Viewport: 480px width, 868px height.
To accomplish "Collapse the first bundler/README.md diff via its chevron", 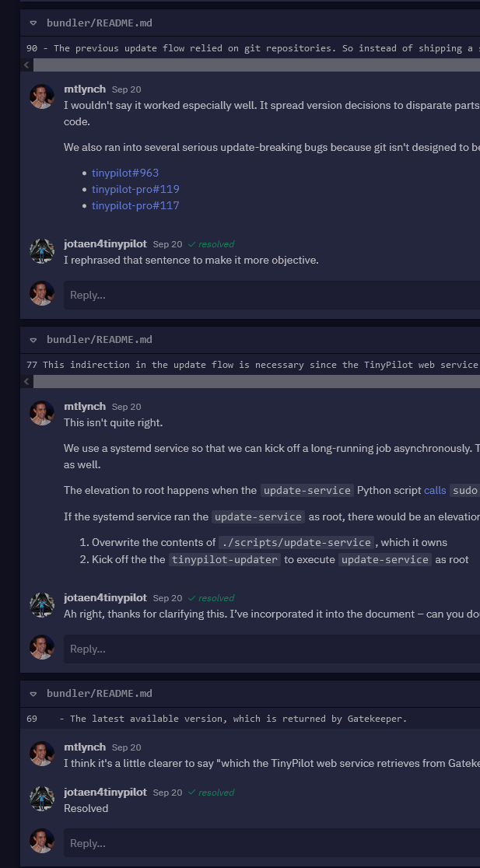I will (33, 23).
